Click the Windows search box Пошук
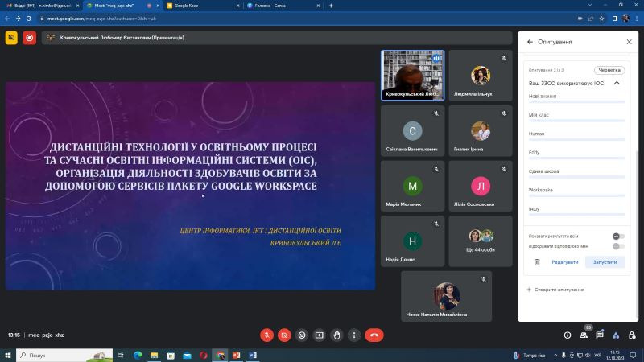This screenshot has height=362, width=644. point(64,355)
